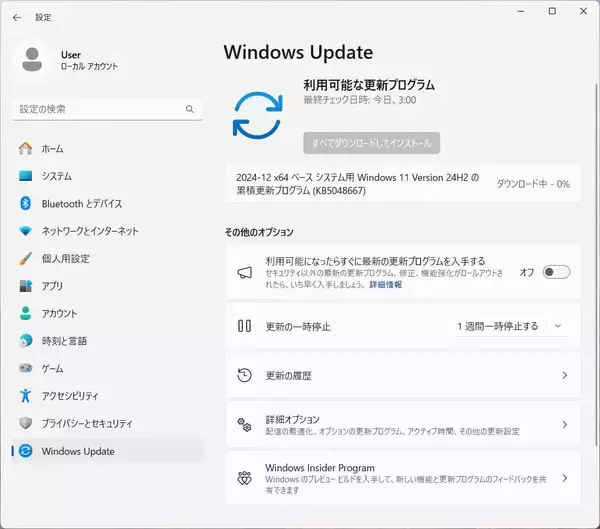Viewport: 600px width, 529px height.
Task: Open 更新の履歴 via its chevron
Action: point(565,376)
